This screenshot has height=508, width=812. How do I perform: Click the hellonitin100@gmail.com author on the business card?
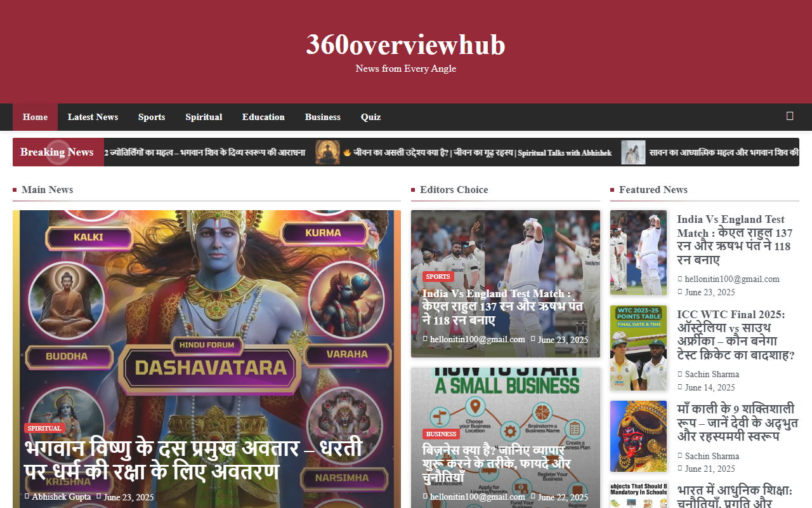478,497
